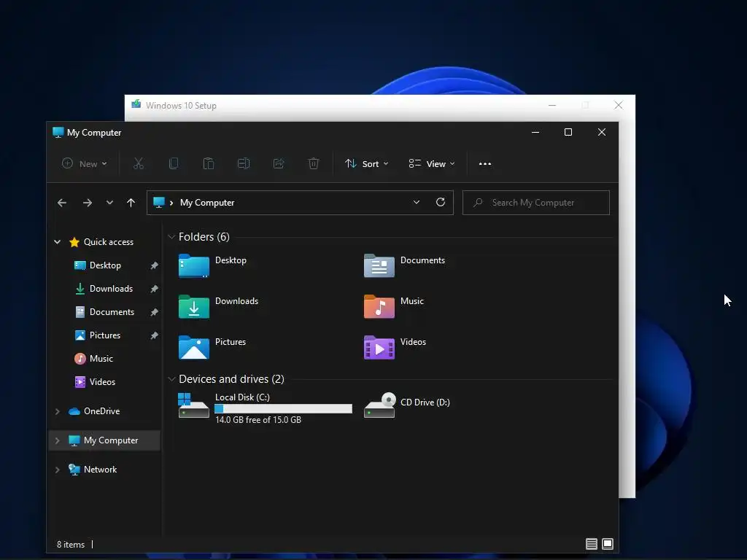Switch to details view in status bar
Screen dimensions: 747x560
pyautogui.click(x=591, y=544)
